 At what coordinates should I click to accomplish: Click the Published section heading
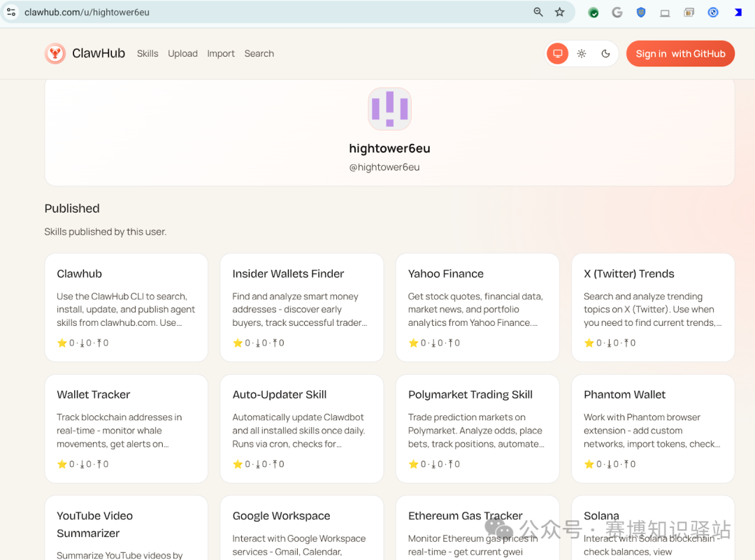[72, 208]
